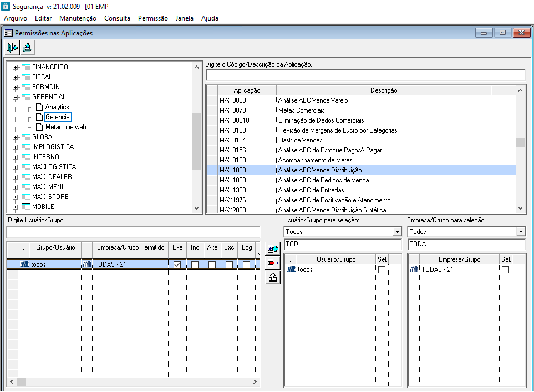
Task: Click the FINANCEIRO folder icon
Action: point(26,67)
